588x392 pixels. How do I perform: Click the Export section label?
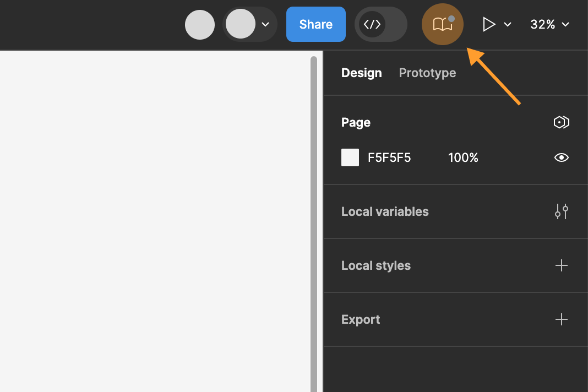pyautogui.click(x=361, y=320)
